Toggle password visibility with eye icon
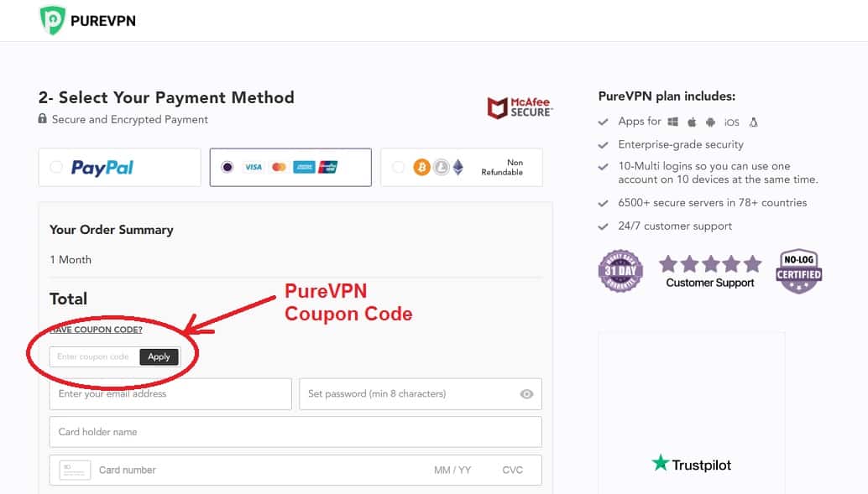Image resolution: width=868 pixels, height=494 pixels. coord(526,394)
